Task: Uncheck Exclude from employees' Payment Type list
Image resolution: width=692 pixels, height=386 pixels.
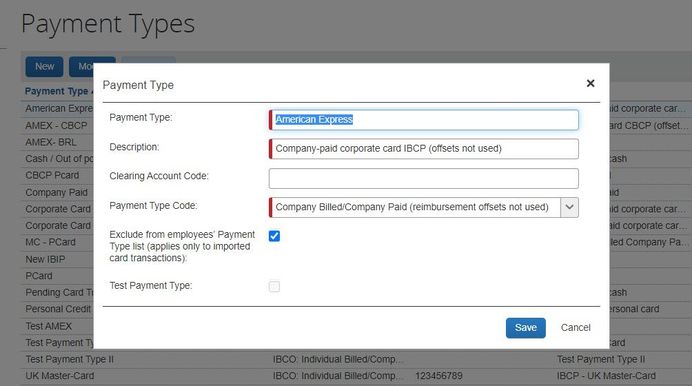Action: click(x=274, y=236)
